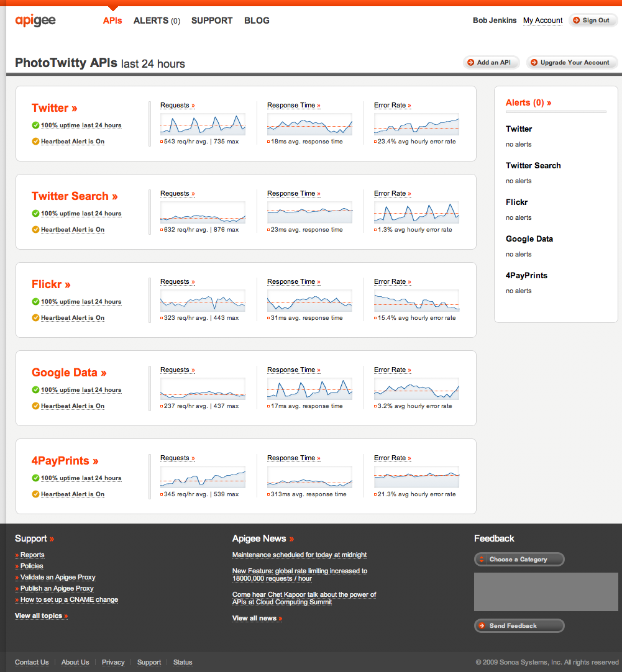Screen dimensions: 622x672
Task: Open Google Data Requests link
Action: point(178,370)
